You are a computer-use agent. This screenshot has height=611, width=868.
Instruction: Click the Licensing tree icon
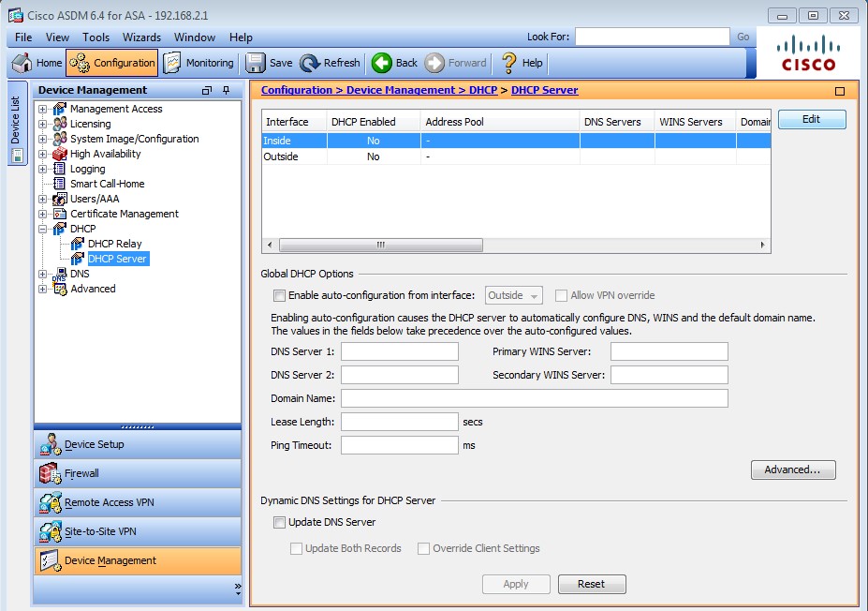[x=59, y=124]
